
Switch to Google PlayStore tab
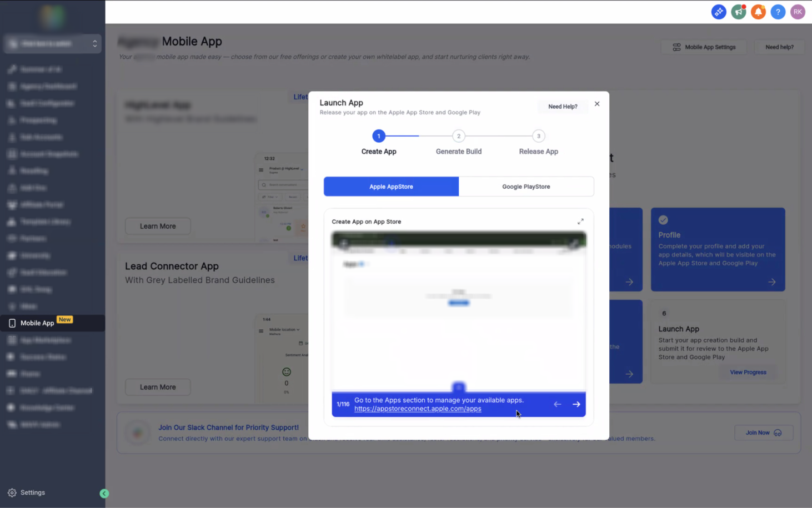[526, 187]
